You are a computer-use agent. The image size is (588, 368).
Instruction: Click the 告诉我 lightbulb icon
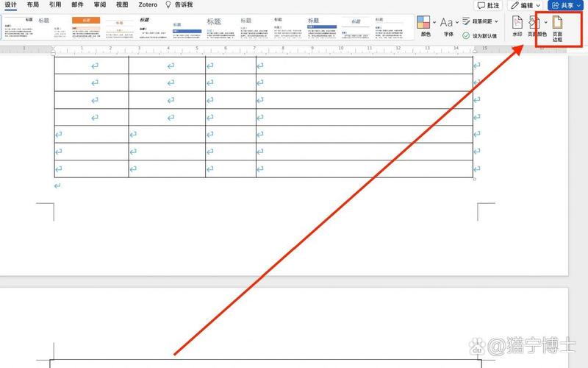(168, 5)
